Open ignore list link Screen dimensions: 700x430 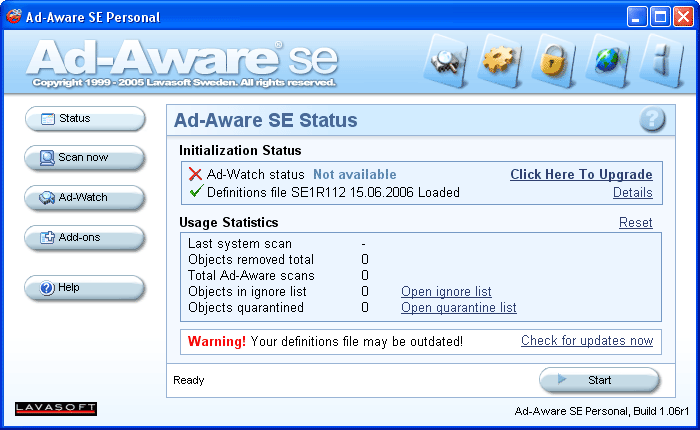[x=446, y=292]
